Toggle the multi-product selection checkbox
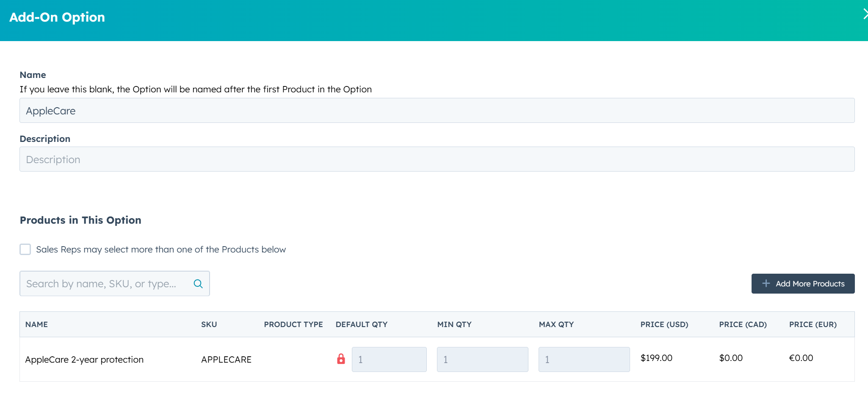The image size is (868, 394). click(x=25, y=249)
